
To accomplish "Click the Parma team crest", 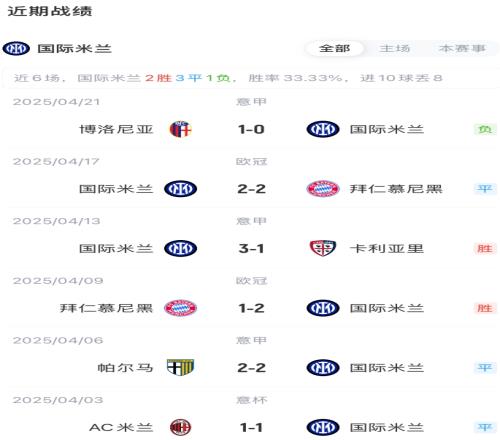I will coord(180,368).
